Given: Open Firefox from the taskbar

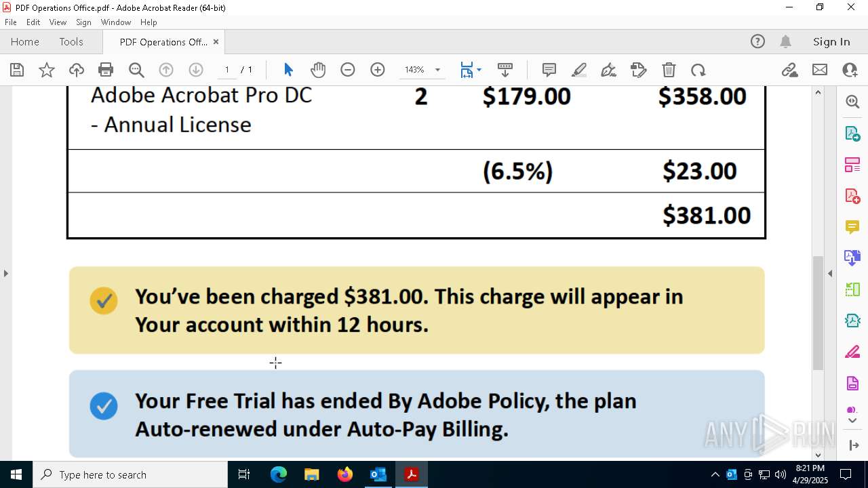Looking at the screenshot, I should (x=345, y=474).
